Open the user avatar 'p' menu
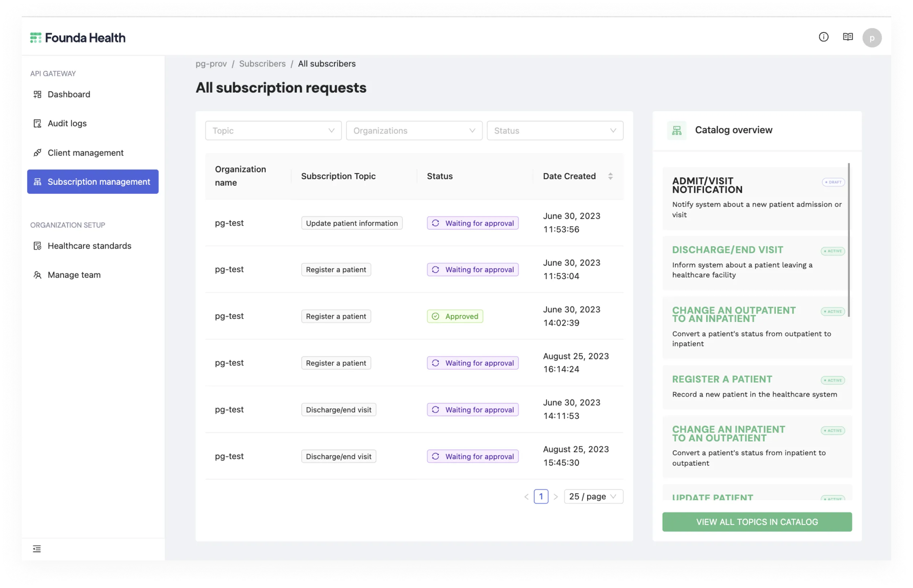Screen dimensions: 913x588 [872, 38]
